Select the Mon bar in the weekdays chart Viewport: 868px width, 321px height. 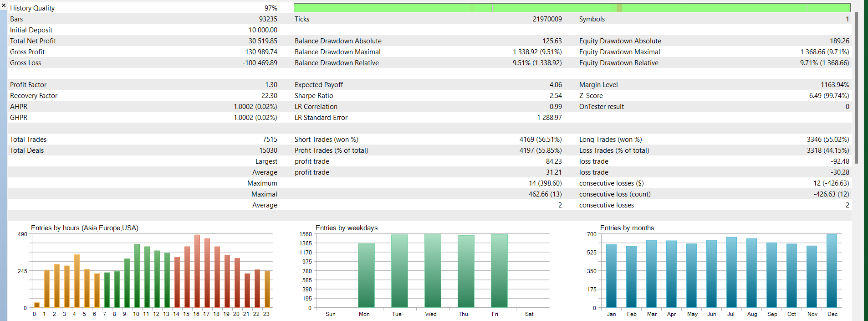[x=366, y=275]
